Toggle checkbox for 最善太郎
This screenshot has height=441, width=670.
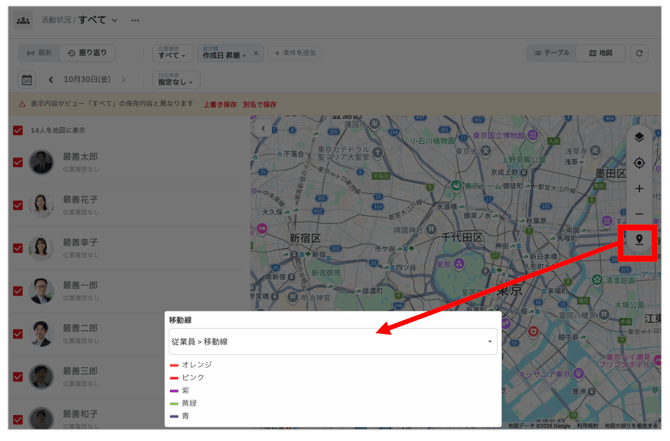pos(18,162)
